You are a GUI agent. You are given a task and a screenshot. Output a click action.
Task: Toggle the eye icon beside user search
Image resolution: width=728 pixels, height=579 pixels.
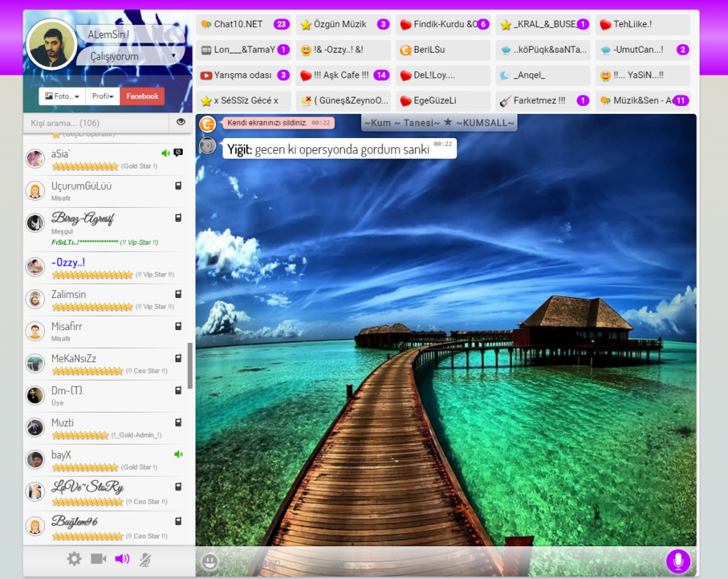coord(181,122)
